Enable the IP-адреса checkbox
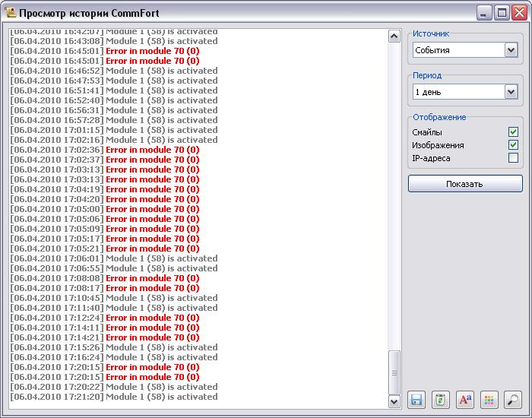This screenshot has width=532, height=418. pyautogui.click(x=513, y=158)
